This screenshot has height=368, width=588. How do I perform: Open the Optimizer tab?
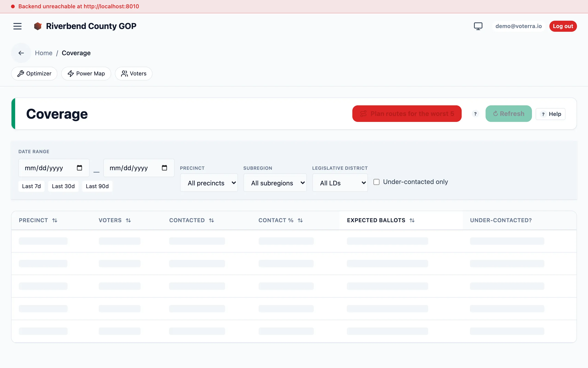(34, 74)
